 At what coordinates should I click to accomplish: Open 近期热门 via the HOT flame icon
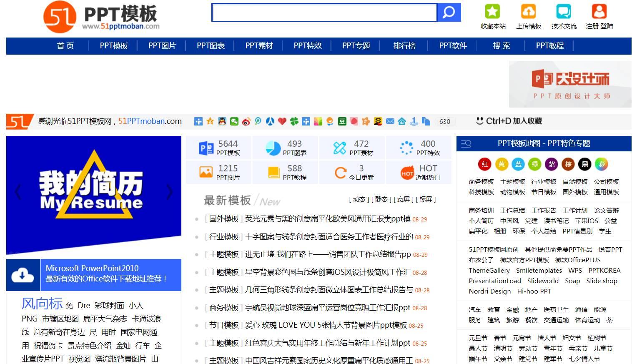coord(406,172)
